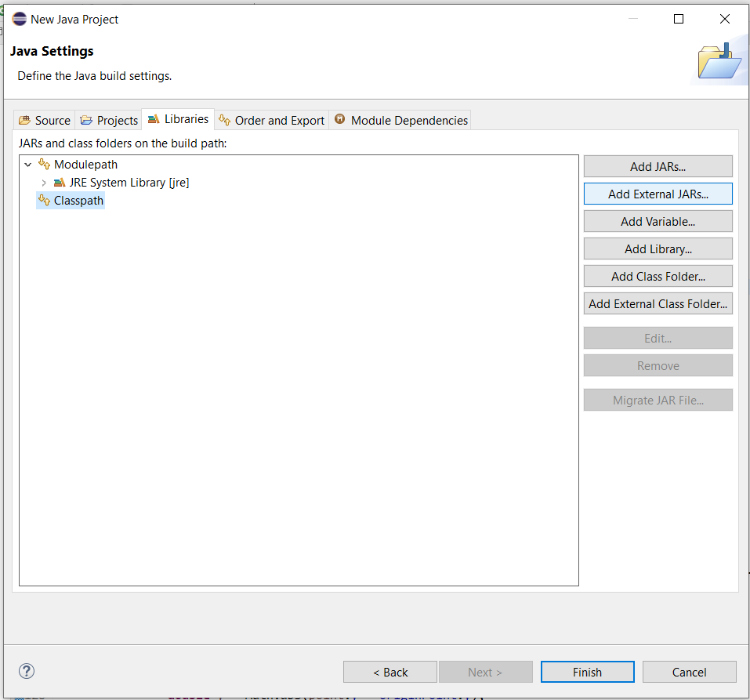750x700 pixels.
Task: Click the Module Dependencies tab icon
Action: [x=340, y=120]
